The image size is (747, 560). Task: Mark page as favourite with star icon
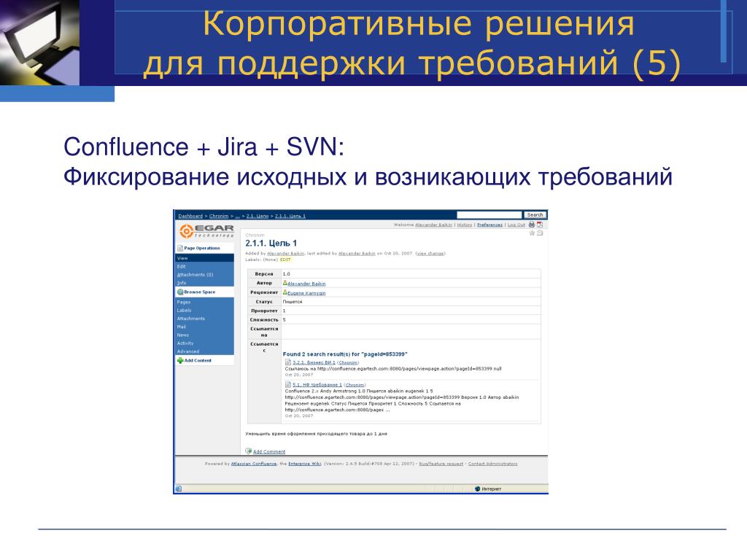[532, 233]
